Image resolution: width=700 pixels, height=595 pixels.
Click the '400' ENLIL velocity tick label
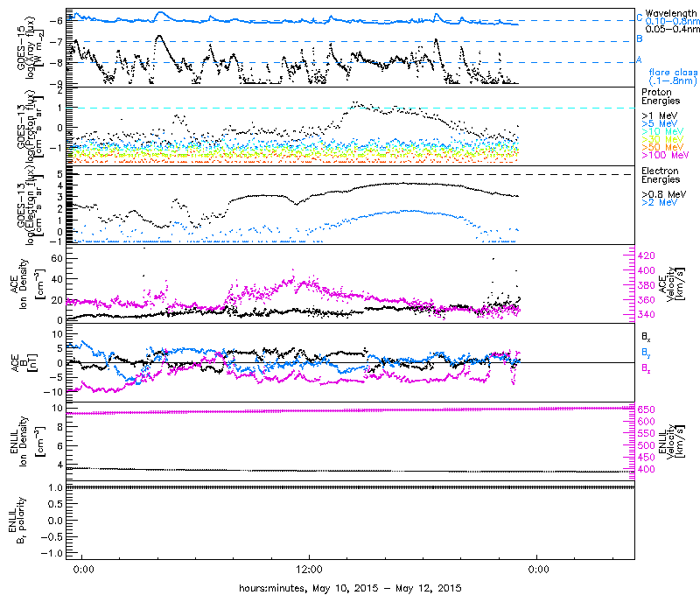[647, 469]
